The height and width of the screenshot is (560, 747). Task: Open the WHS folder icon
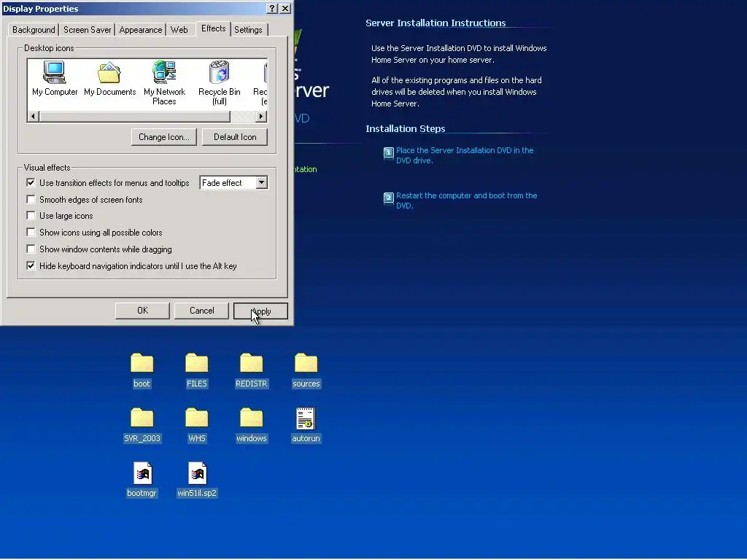197,426
